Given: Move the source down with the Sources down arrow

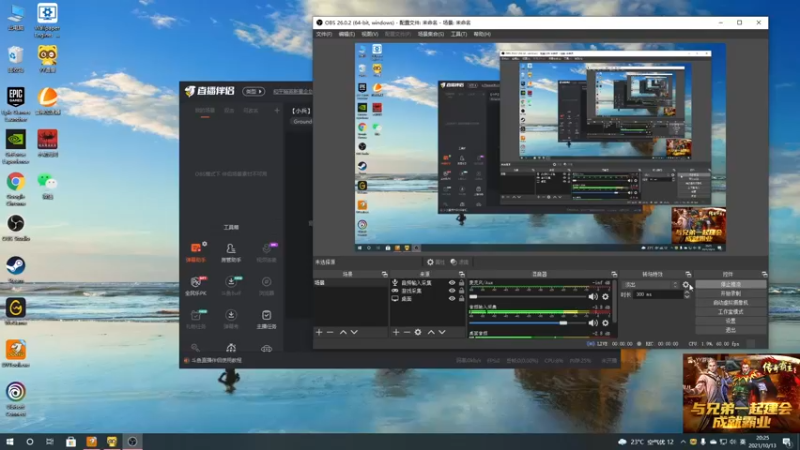Looking at the screenshot, I should pyautogui.click(x=442, y=332).
